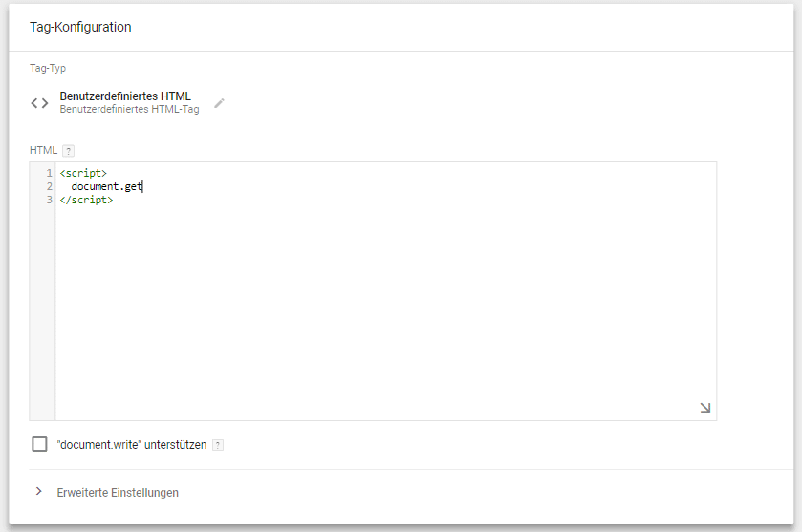Viewport: 802px width, 532px height.
Task: Click the Tag-Typ label
Action: 48,69
